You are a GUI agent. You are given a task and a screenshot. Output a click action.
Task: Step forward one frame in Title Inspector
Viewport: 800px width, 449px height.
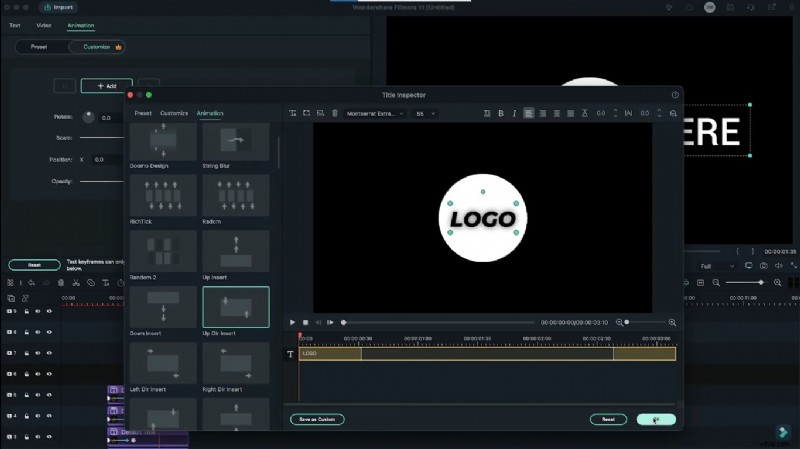tap(330, 322)
